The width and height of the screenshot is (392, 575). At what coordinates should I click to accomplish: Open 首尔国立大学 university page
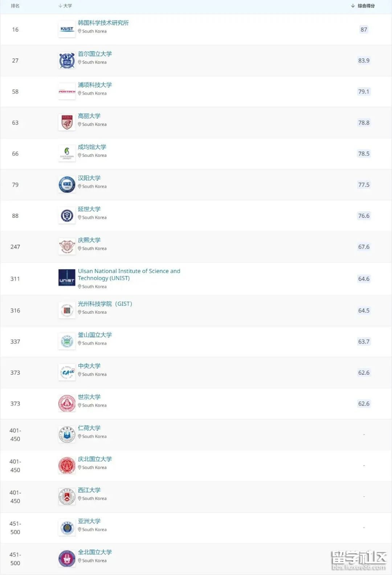[x=95, y=54]
